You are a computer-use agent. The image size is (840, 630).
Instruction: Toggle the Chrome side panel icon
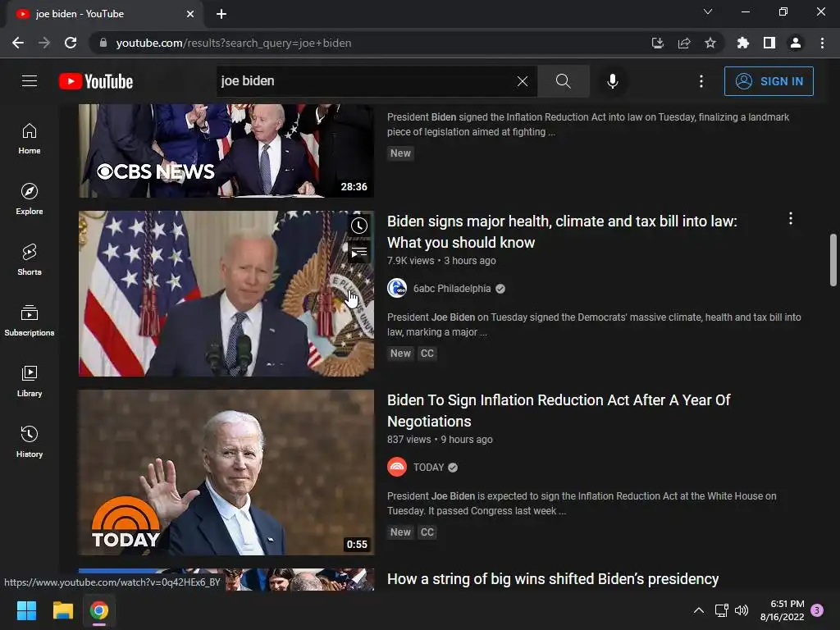click(769, 43)
